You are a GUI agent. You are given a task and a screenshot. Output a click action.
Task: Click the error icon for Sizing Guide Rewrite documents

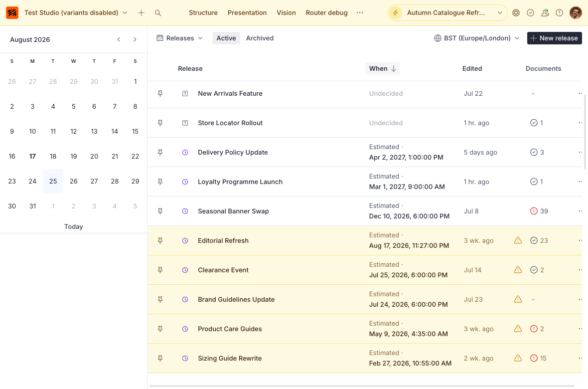(x=534, y=358)
